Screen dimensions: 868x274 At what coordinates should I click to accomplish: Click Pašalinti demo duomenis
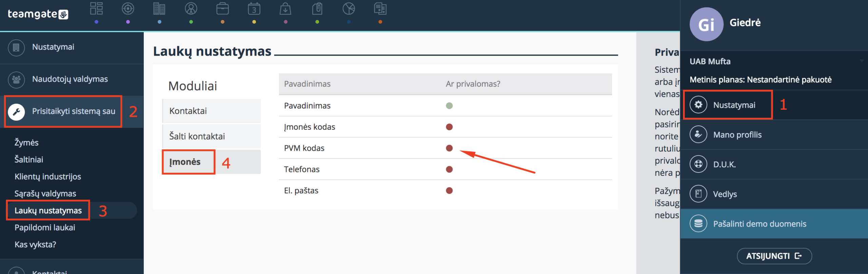774,224
